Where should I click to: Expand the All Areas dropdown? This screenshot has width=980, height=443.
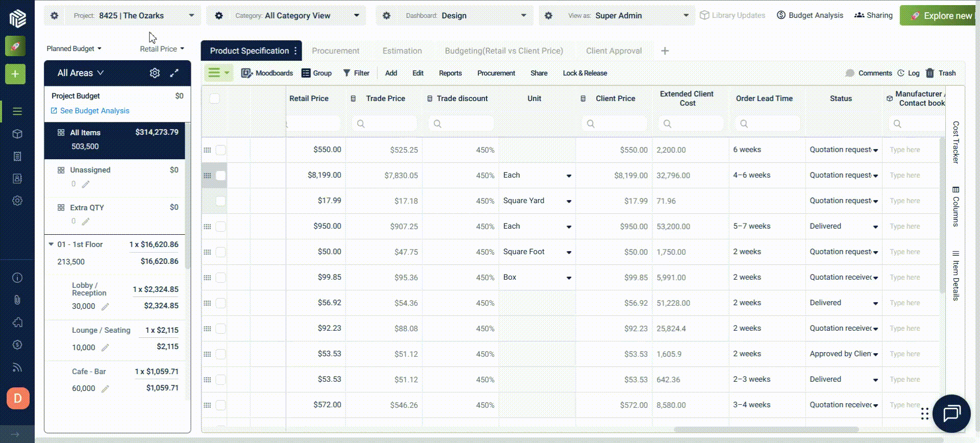[81, 73]
